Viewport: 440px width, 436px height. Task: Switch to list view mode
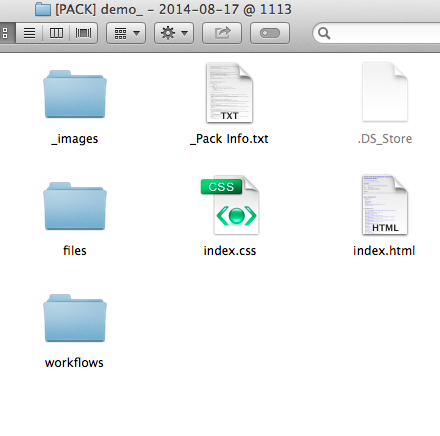pos(29,33)
